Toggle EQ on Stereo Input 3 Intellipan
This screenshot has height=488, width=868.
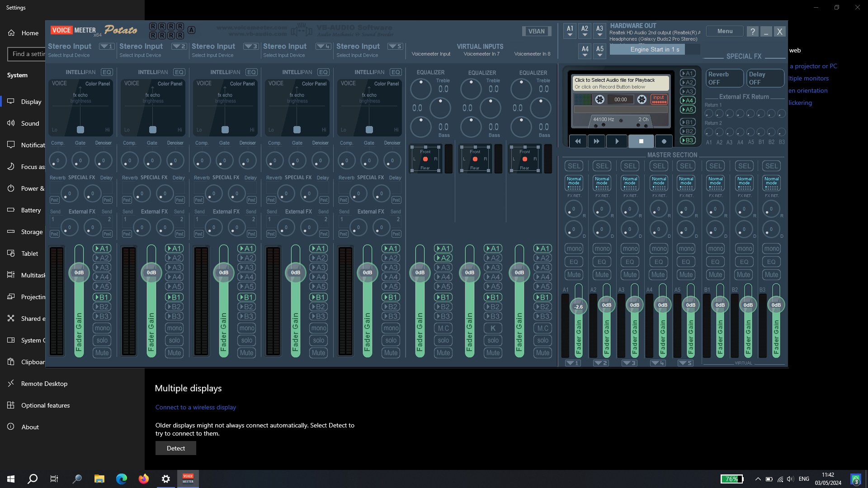pos(251,72)
